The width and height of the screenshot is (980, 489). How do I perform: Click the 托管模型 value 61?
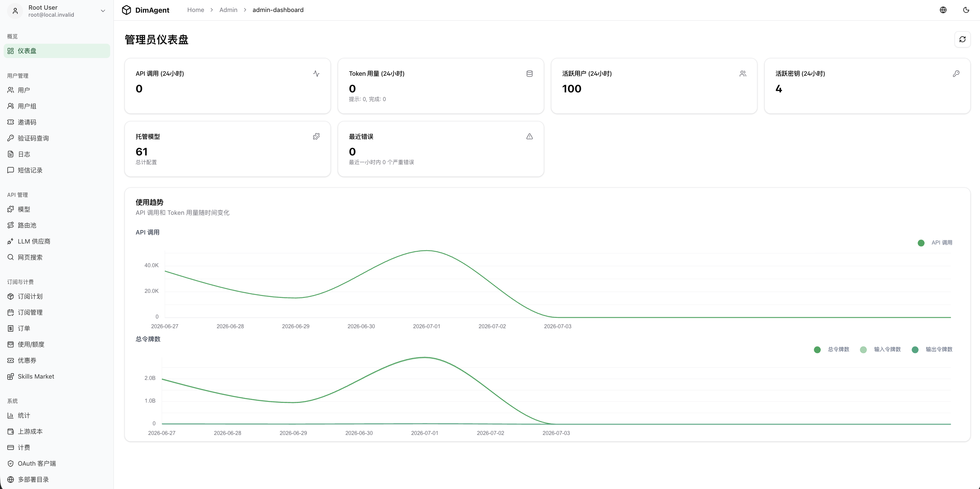pos(142,152)
